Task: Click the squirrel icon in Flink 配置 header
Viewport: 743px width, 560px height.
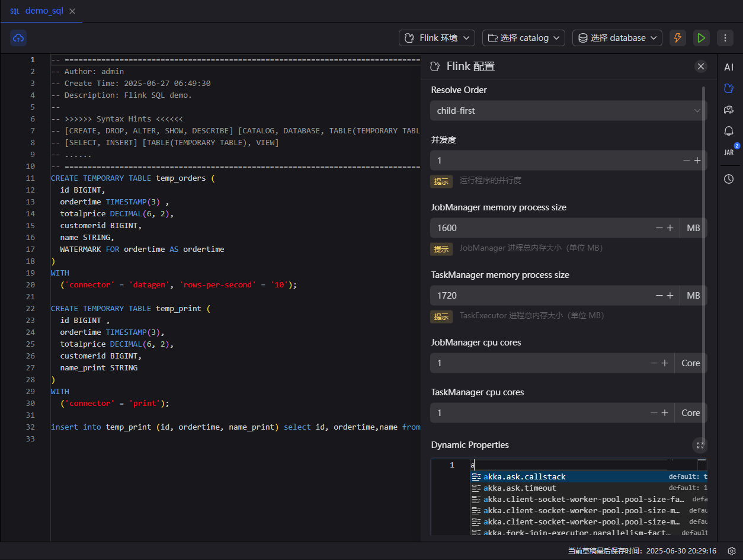Action: click(435, 66)
